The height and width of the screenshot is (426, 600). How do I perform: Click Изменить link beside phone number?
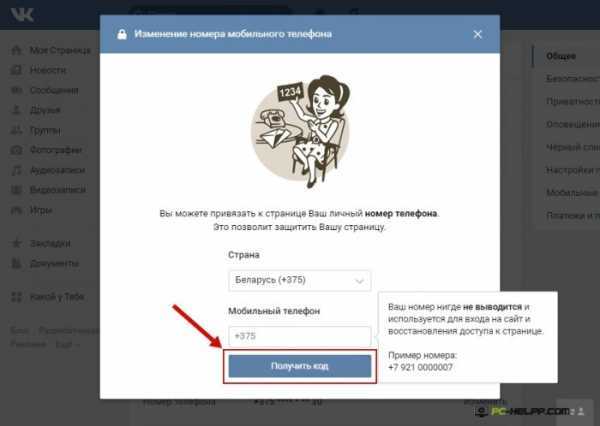[x=485, y=402]
